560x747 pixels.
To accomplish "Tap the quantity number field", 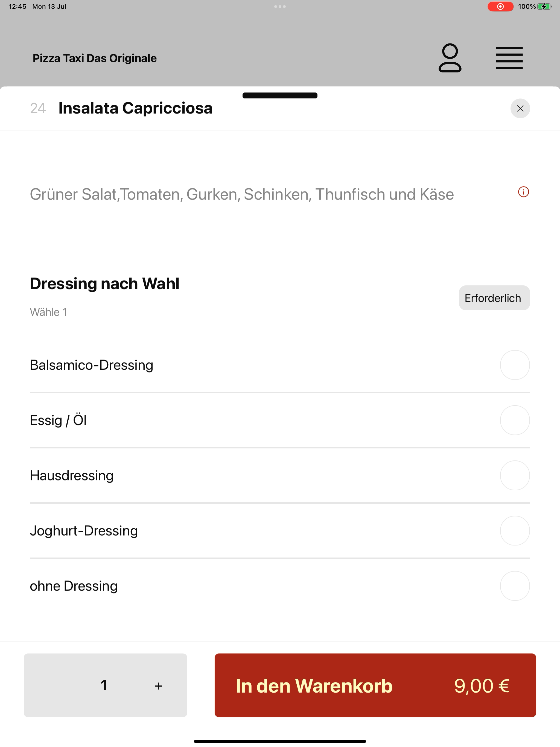I will [x=104, y=685].
